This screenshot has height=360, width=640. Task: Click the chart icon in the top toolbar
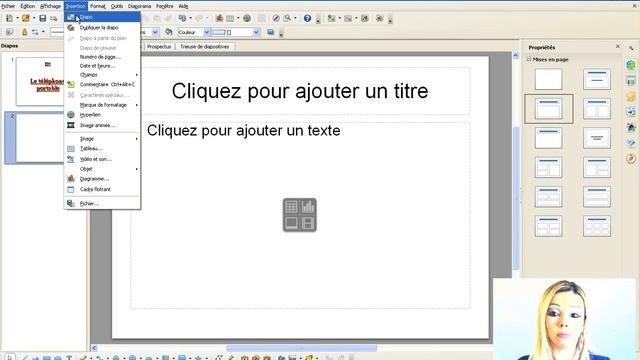[220, 18]
